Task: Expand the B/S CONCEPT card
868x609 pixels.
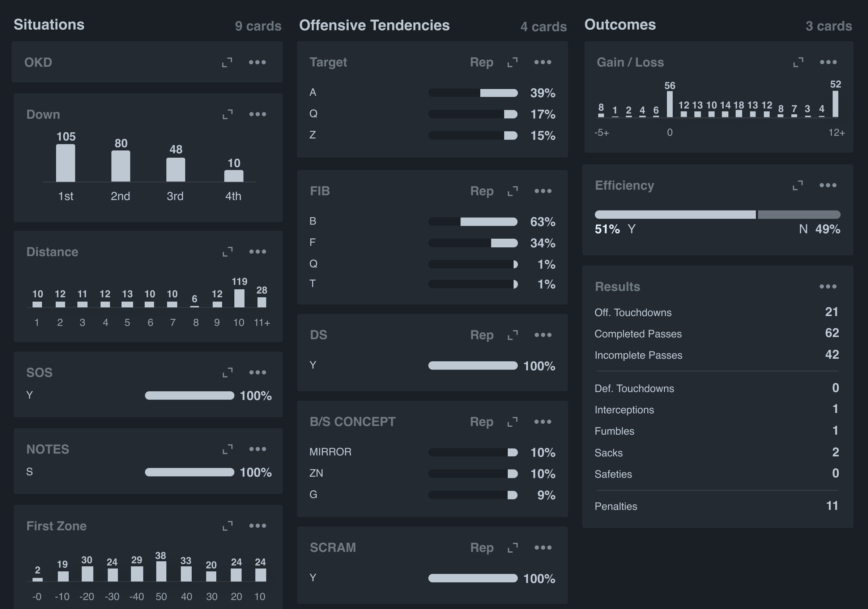Action: (512, 422)
